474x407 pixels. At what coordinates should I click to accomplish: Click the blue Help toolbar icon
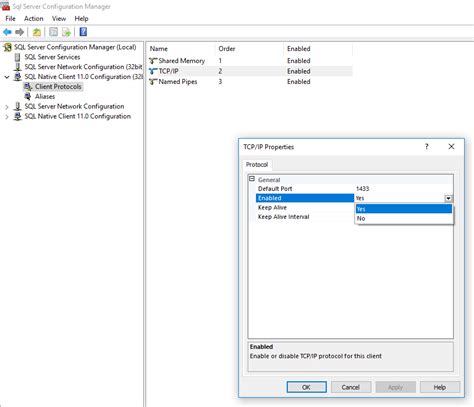(x=83, y=32)
